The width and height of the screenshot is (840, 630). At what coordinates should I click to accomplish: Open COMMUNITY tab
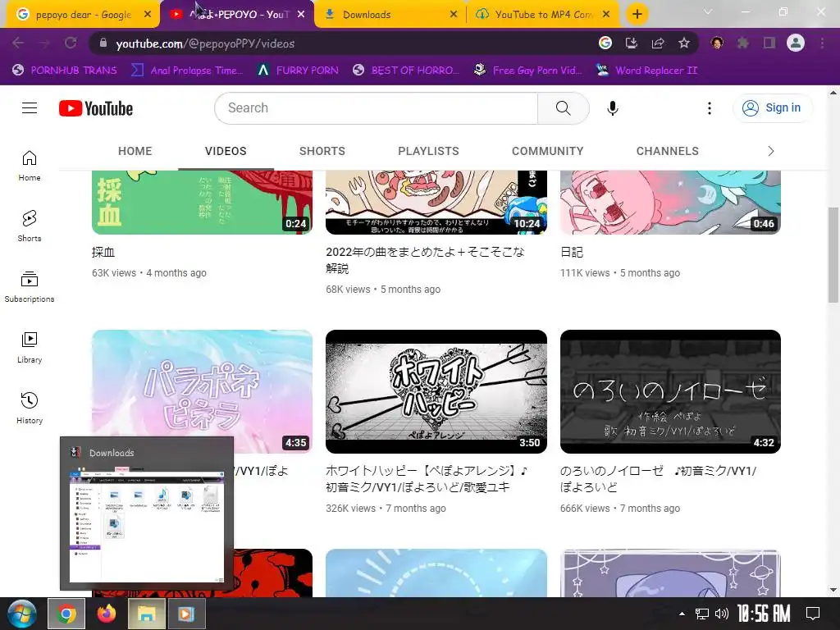point(547,151)
